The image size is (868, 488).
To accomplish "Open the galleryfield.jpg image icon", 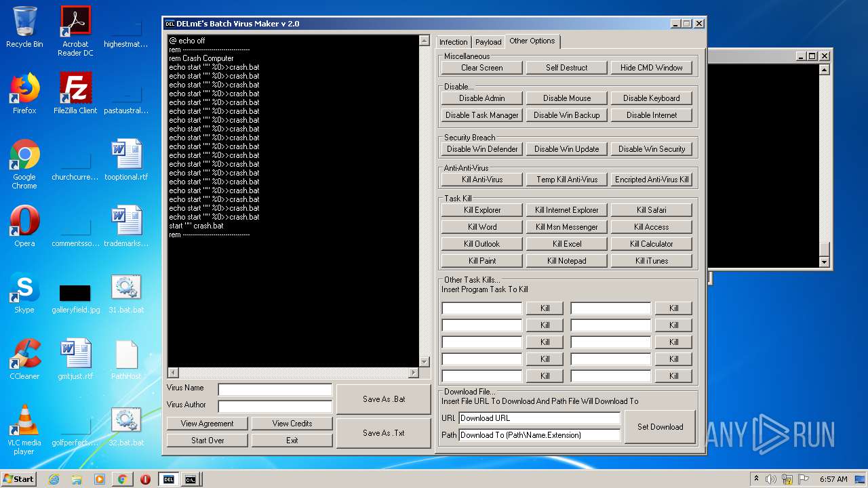I will (75, 297).
